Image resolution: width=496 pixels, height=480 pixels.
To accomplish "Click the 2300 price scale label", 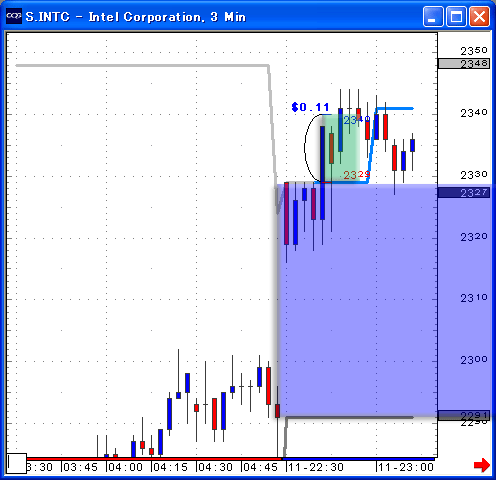I will (474, 360).
